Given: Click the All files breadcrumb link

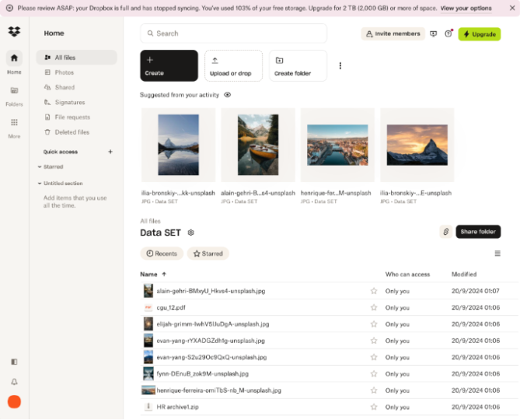Looking at the screenshot, I should pos(150,221).
